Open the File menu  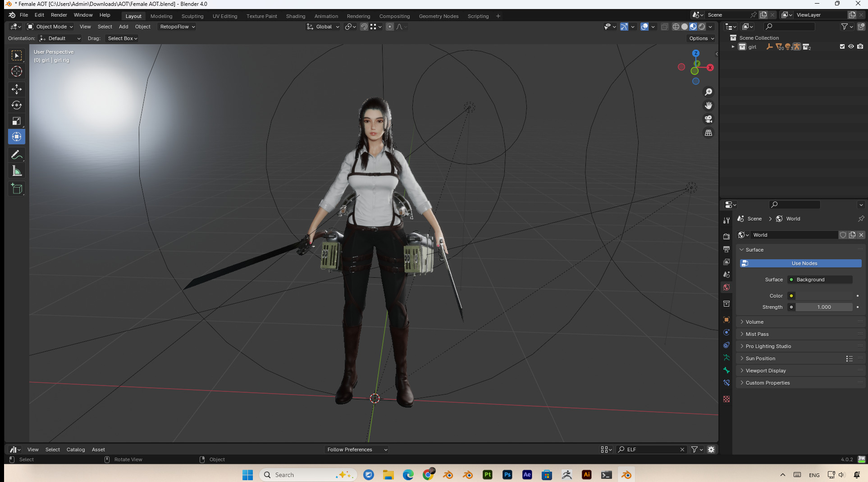tap(24, 15)
